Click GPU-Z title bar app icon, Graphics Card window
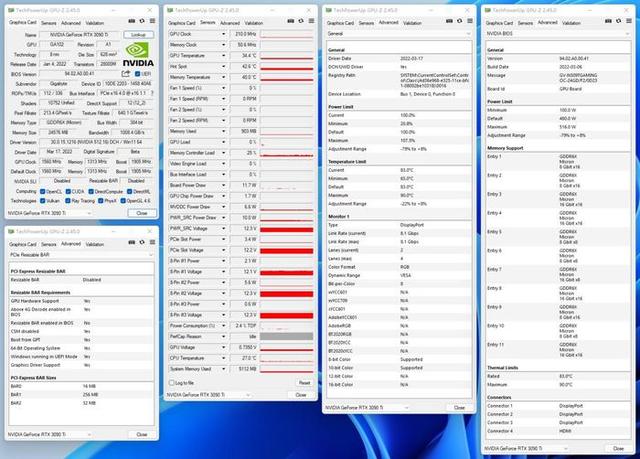The width and height of the screenshot is (640, 459). pyautogui.click(x=11, y=10)
